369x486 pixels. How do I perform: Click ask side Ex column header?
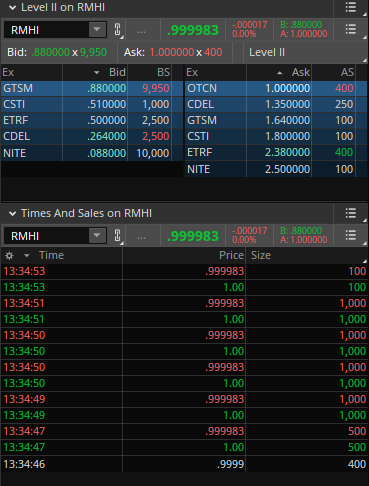point(216,72)
